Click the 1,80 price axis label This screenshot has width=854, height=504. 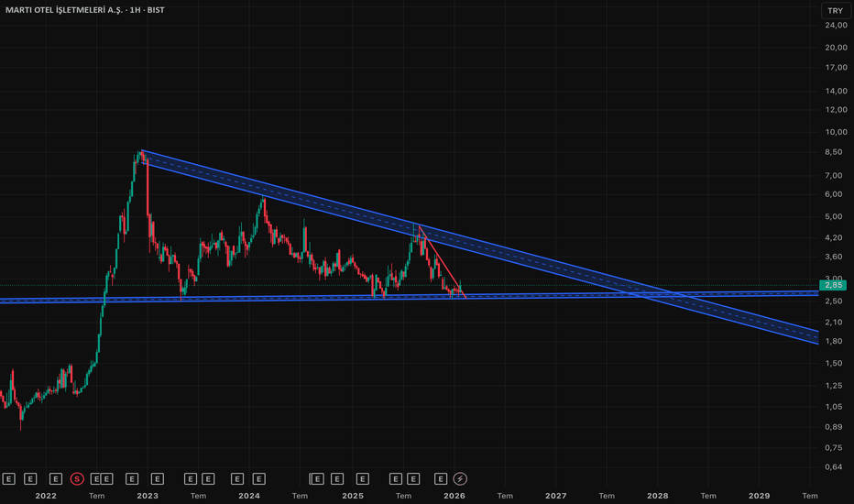[x=834, y=341]
